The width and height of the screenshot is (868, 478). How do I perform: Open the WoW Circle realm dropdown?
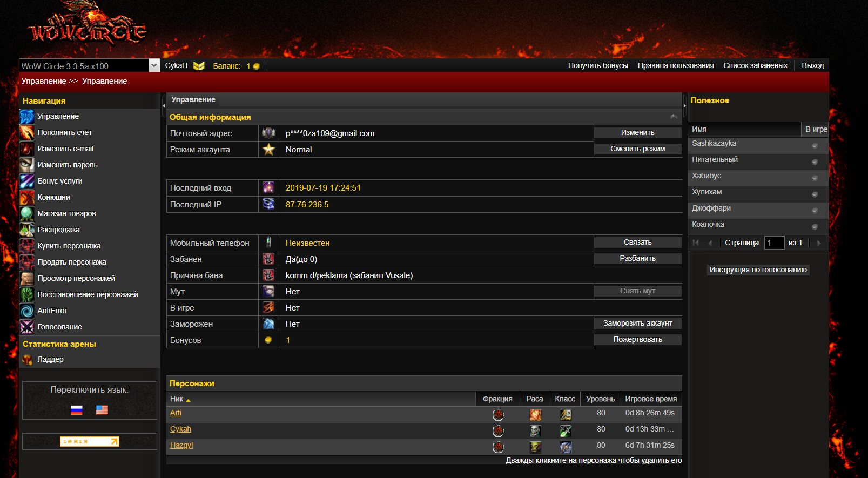point(154,66)
